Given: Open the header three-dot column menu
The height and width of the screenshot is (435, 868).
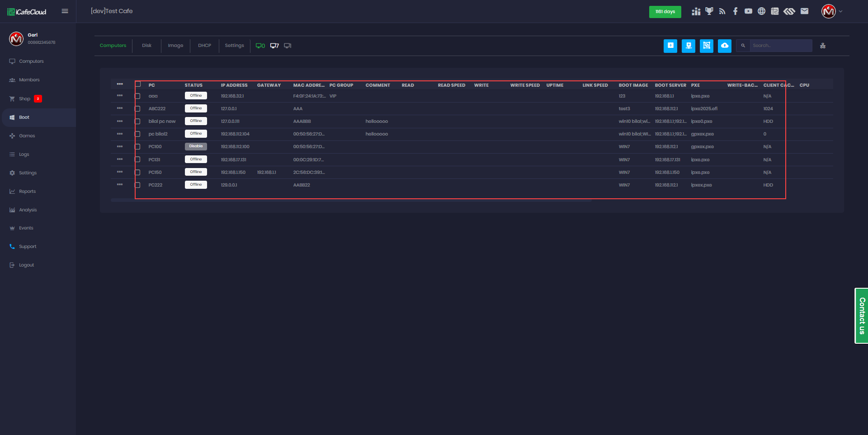Looking at the screenshot, I should tap(120, 84).
